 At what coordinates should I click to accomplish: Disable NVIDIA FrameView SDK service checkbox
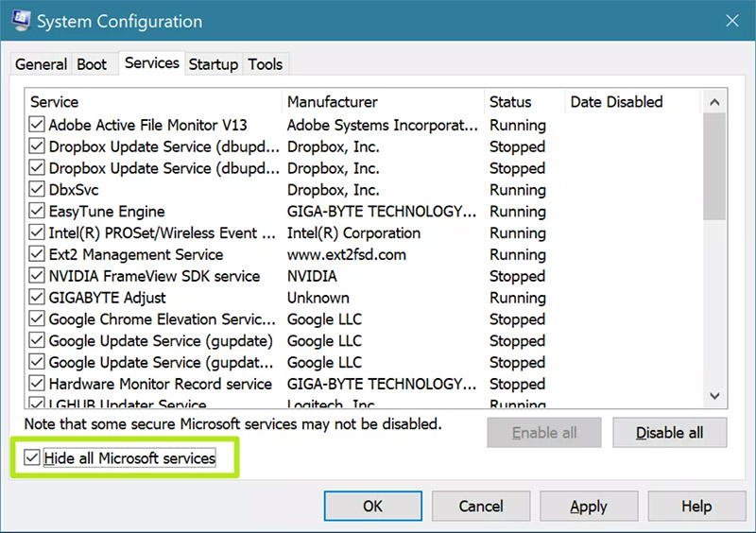[37, 275]
